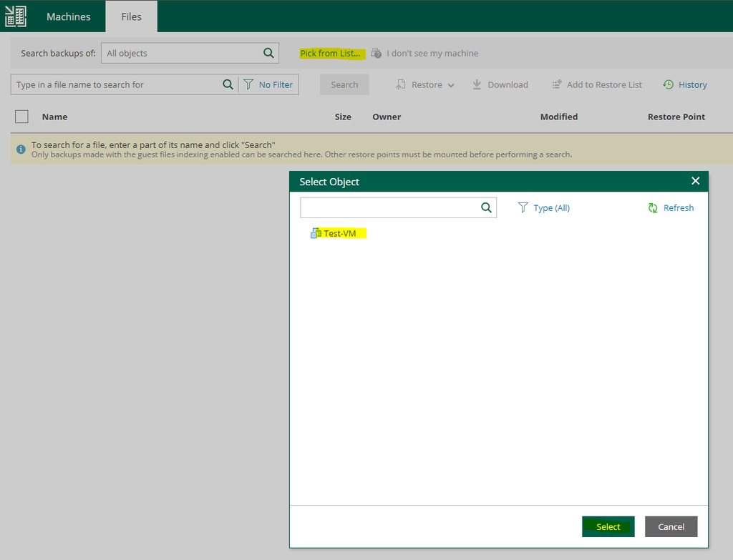Click the magnifier icon in file name field
This screenshot has width=733, height=560.
tap(228, 84)
